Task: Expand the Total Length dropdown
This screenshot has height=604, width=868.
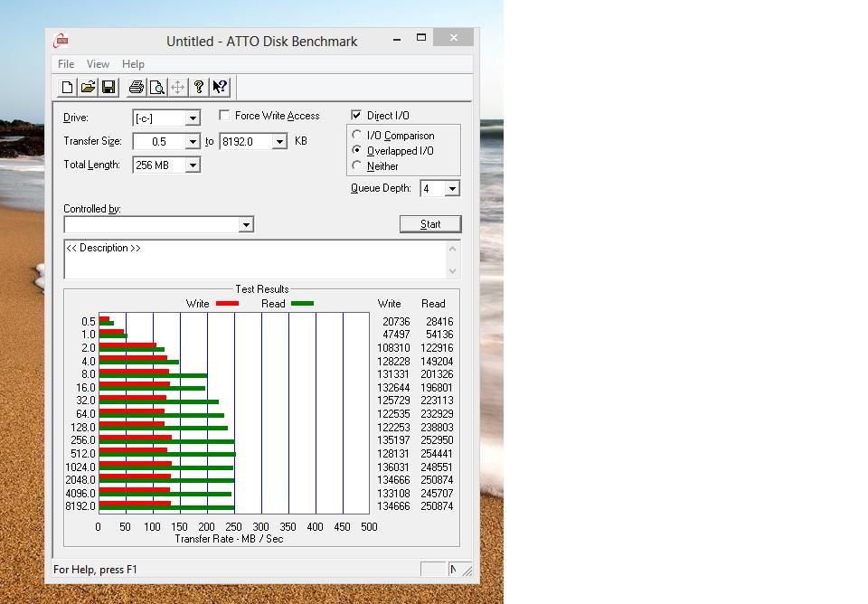Action: click(192, 165)
